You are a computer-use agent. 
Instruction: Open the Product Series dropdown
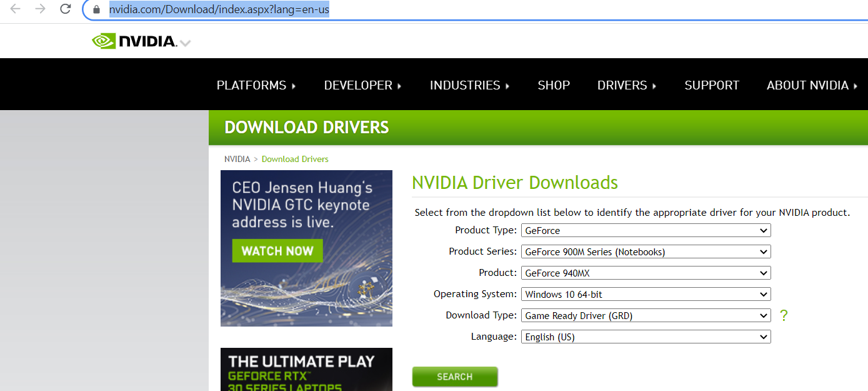(x=646, y=252)
